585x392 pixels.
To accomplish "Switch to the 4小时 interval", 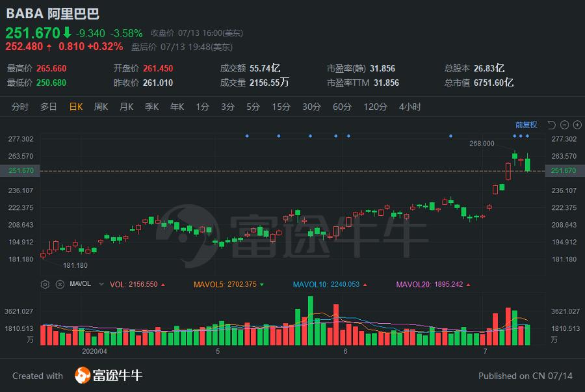I will 410,107.
